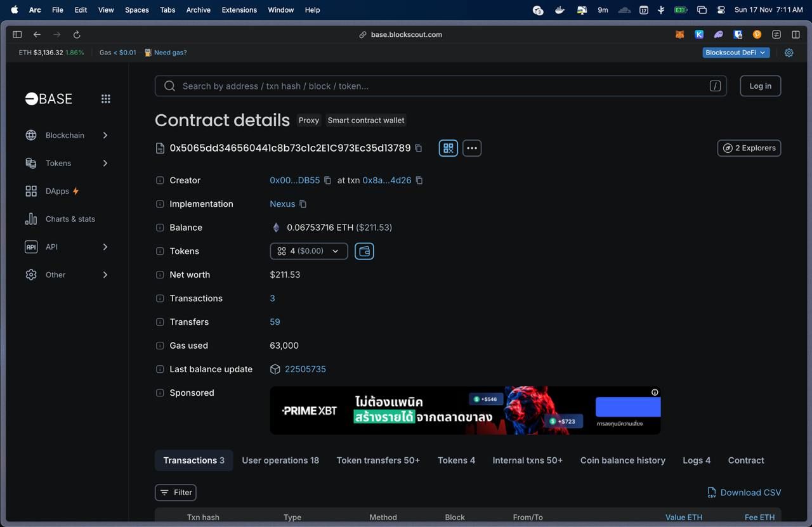Reload the page in Arc
812x527 pixels.
[x=77, y=35]
